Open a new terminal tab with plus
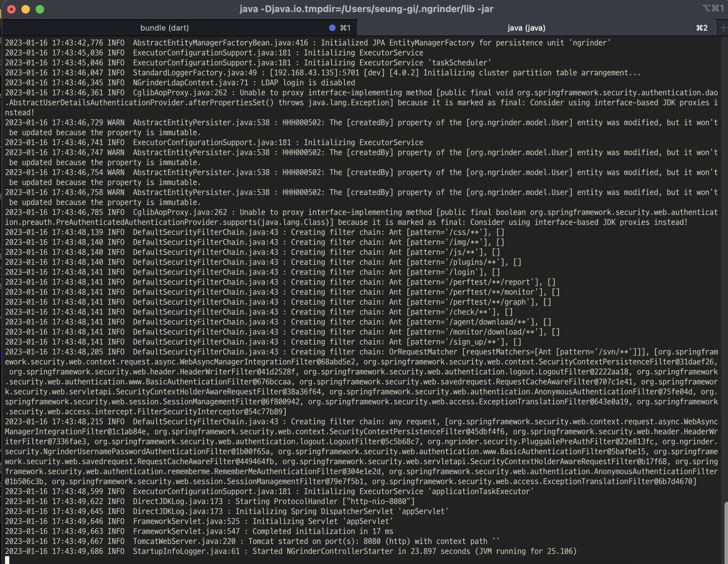The width and height of the screenshot is (728, 564). [x=723, y=28]
